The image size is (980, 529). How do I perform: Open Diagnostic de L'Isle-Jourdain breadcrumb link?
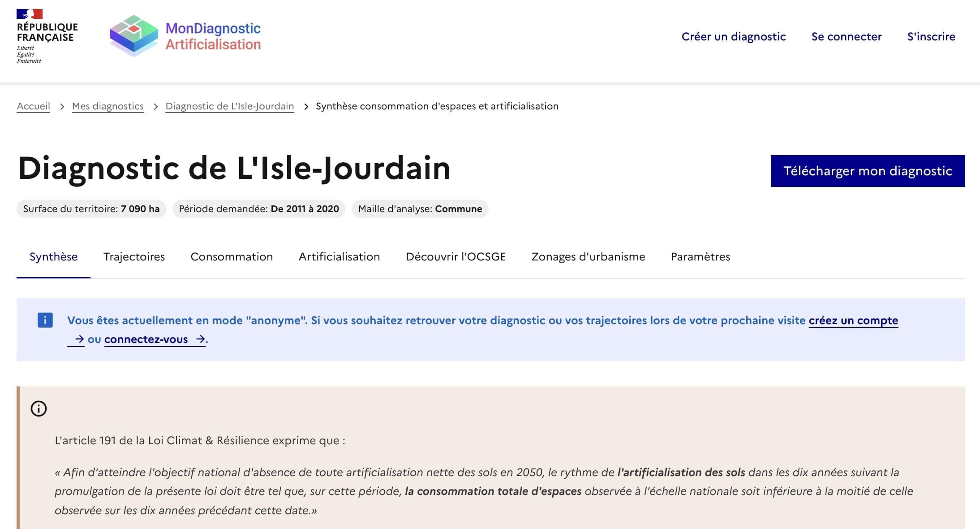tap(230, 106)
